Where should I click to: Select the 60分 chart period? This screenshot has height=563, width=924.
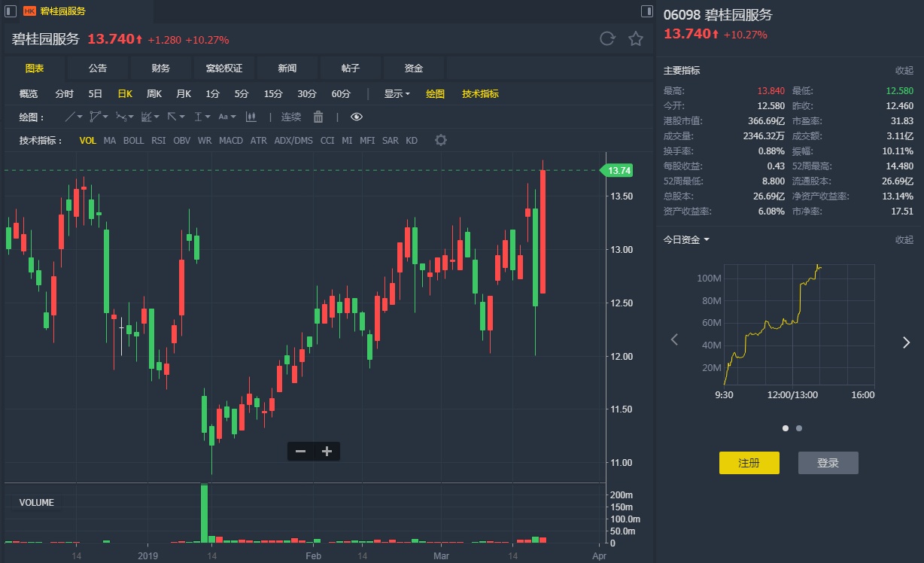[x=341, y=94]
